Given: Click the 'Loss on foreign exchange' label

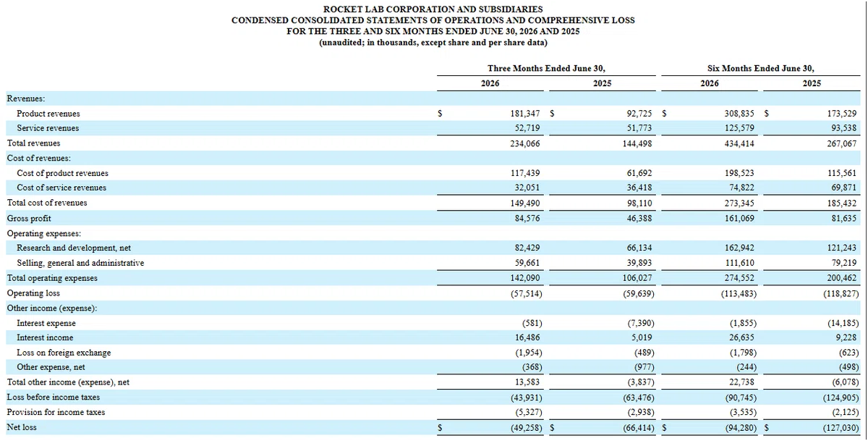Looking at the screenshot, I should pos(64,353).
